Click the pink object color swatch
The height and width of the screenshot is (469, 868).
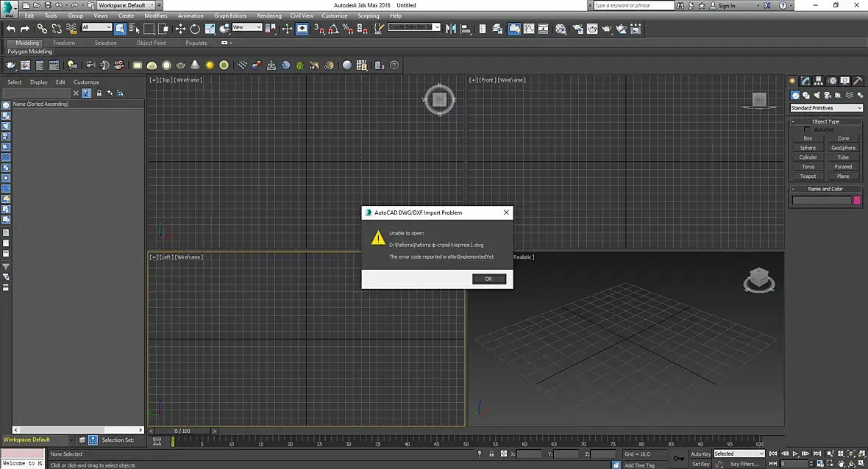point(857,200)
